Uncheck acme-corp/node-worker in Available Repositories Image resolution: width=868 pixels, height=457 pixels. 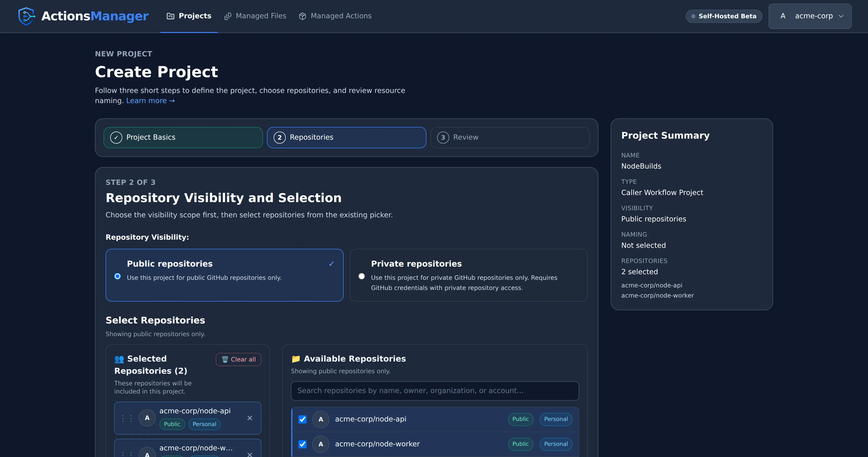pos(302,444)
